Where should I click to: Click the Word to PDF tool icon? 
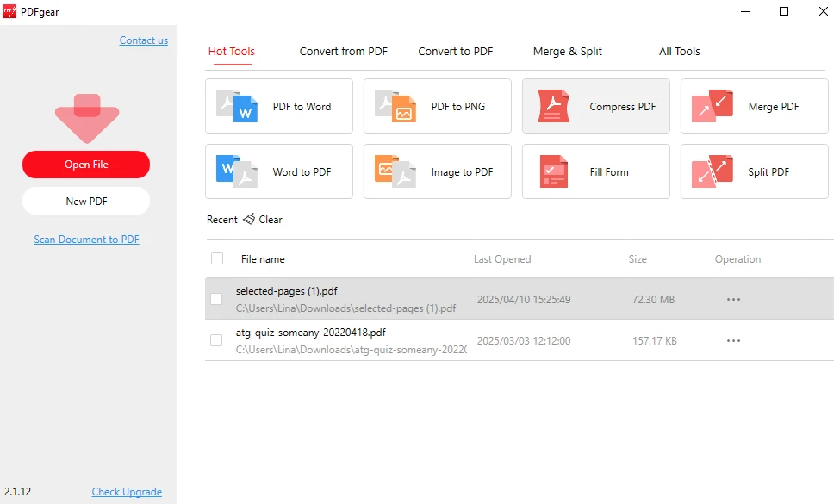click(237, 171)
